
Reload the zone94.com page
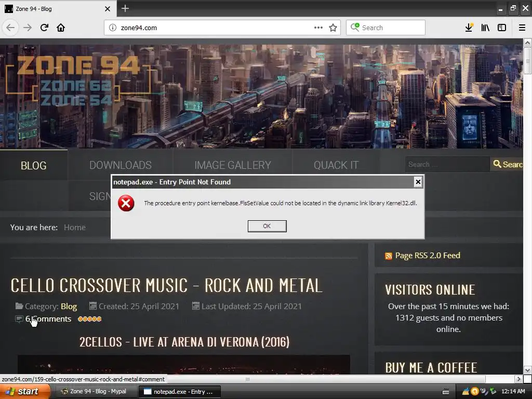click(x=44, y=28)
